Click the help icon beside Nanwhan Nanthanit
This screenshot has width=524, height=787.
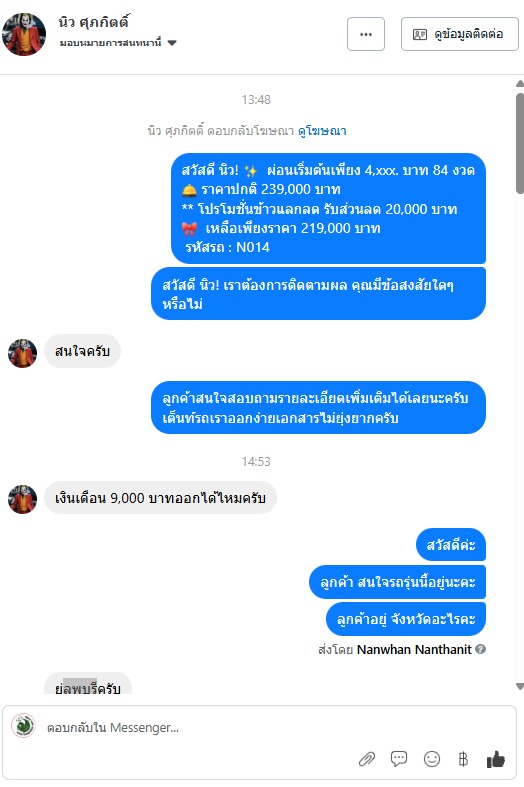tap(480, 649)
